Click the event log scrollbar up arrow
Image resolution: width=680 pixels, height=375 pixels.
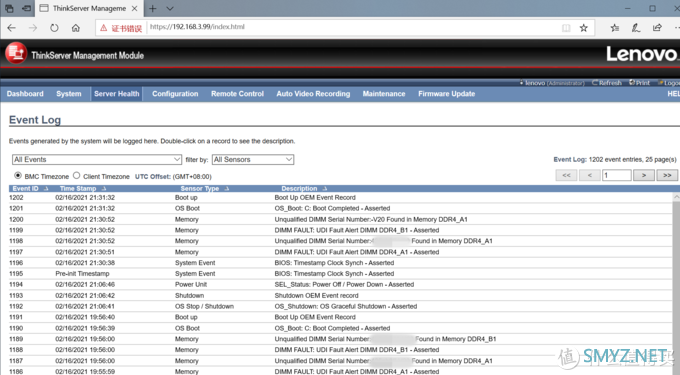(676, 197)
